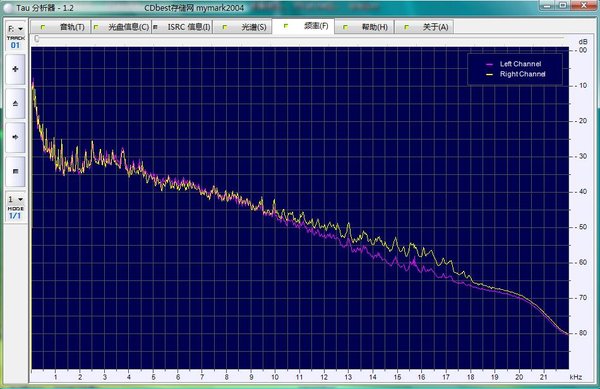Select the 频率(F) tab

pos(303,26)
